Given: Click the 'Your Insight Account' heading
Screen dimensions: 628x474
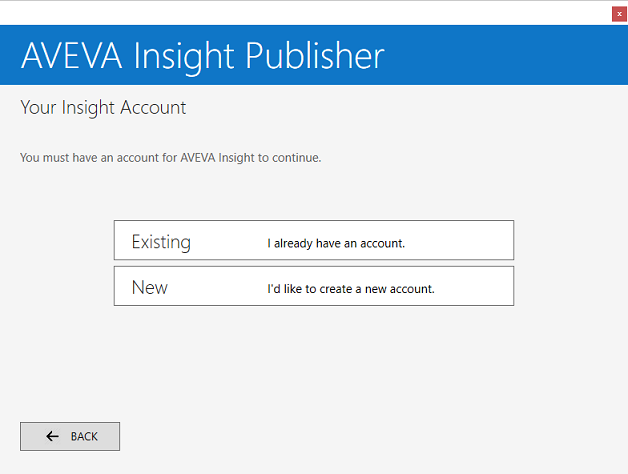Looking at the screenshot, I should tap(103, 107).
